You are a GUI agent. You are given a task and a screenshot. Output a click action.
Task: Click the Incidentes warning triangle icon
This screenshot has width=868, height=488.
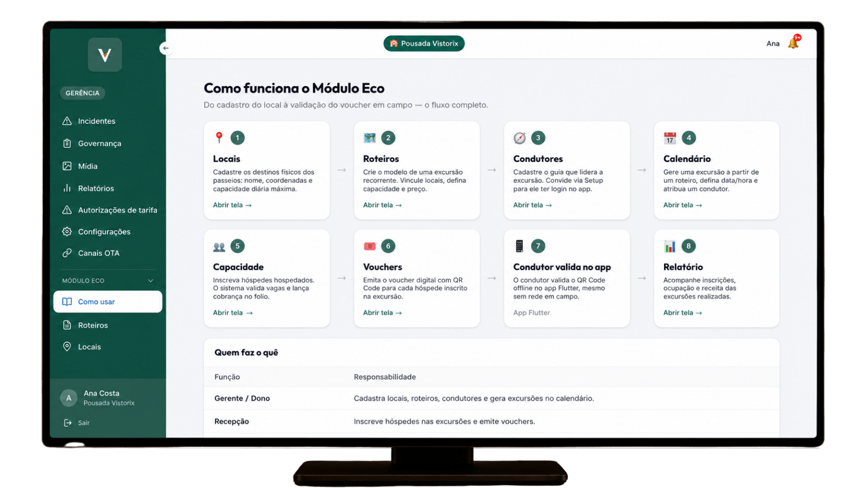pos(67,121)
